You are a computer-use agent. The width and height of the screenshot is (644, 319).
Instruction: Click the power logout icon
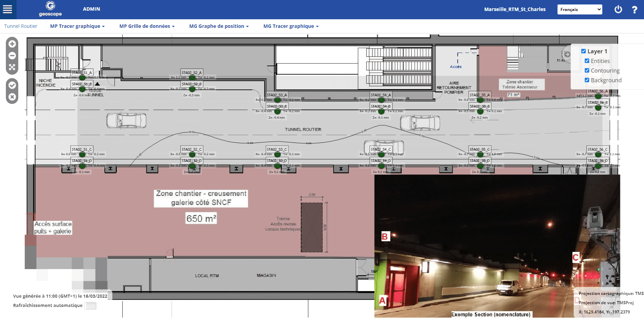[x=618, y=9]
